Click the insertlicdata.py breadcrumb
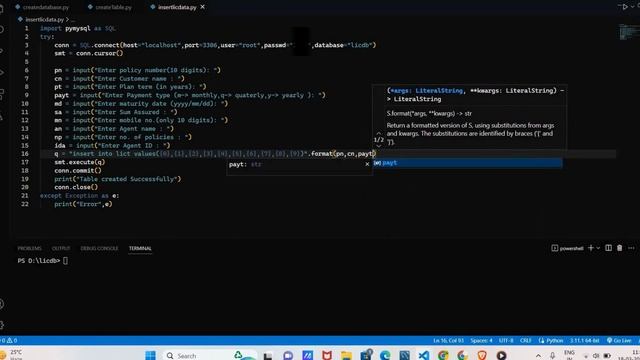 [44, 19]
